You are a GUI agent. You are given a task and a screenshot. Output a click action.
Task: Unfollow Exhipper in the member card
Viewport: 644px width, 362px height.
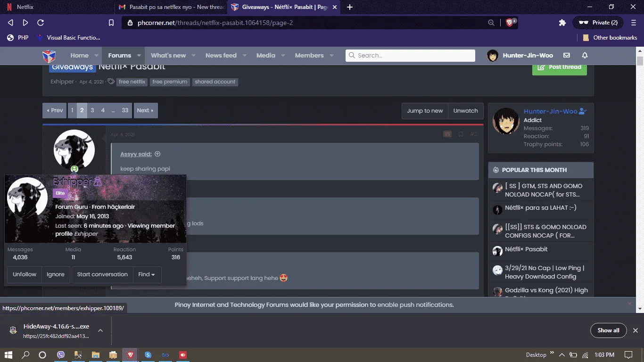pyautogui.click(x=25, y=274)
